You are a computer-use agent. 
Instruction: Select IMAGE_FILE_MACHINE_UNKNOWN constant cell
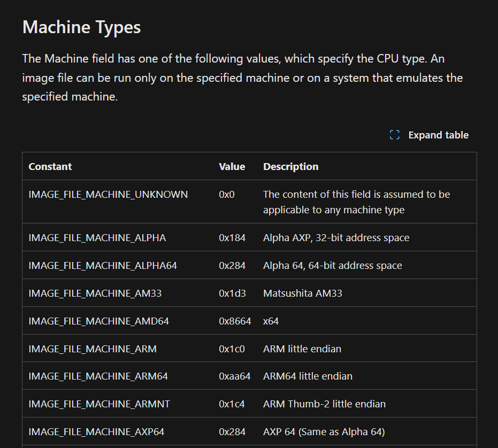point(108,194)
